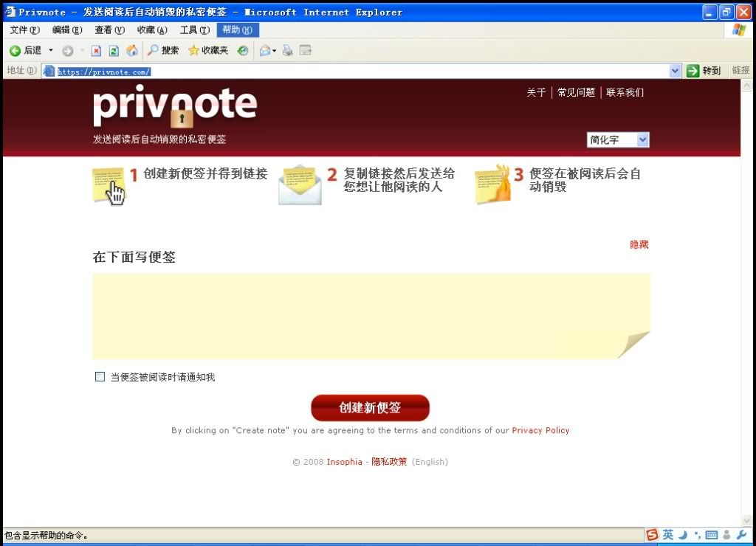Go to the Home page icon

click(x=131, y=51)
